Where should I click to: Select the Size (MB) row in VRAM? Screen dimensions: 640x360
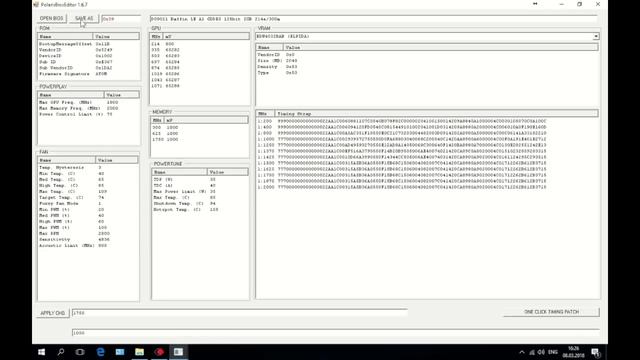427,60
